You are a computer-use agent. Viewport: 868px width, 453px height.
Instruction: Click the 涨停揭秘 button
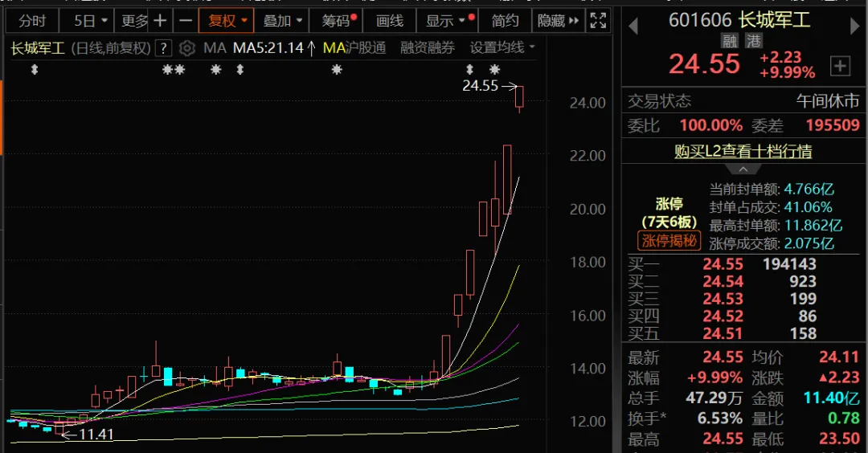(x=669, y=240)
